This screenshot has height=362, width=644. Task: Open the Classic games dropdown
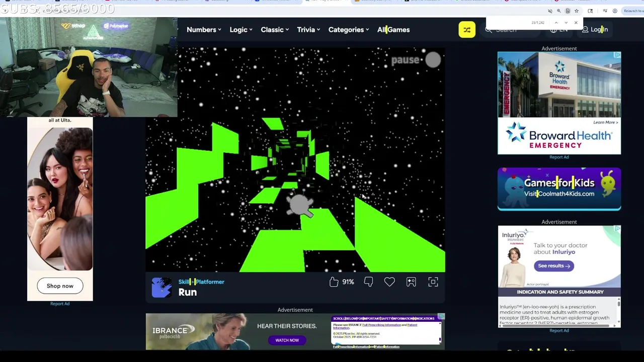click(x=275, y=30)
